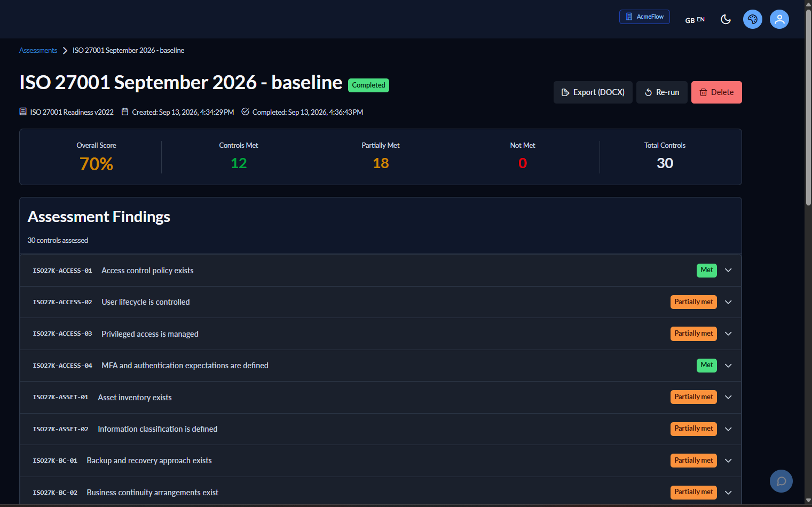Expand the Privileged access is managed row
Viewport: 812px width, 507px height.
pos(381,334)
